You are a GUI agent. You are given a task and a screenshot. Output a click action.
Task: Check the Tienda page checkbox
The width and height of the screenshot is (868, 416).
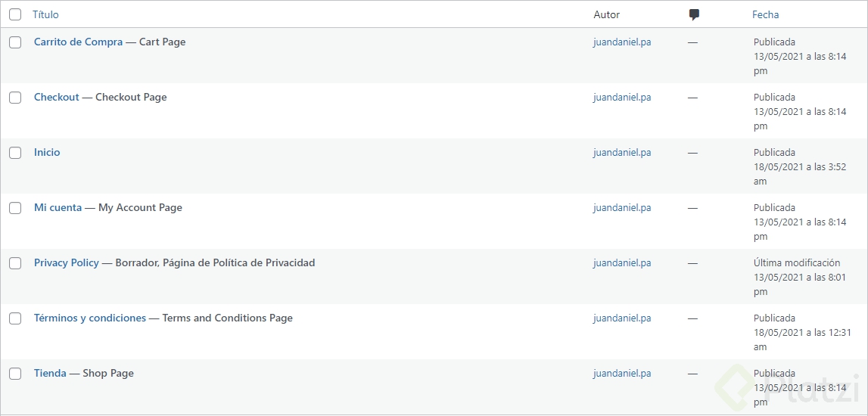15,374
